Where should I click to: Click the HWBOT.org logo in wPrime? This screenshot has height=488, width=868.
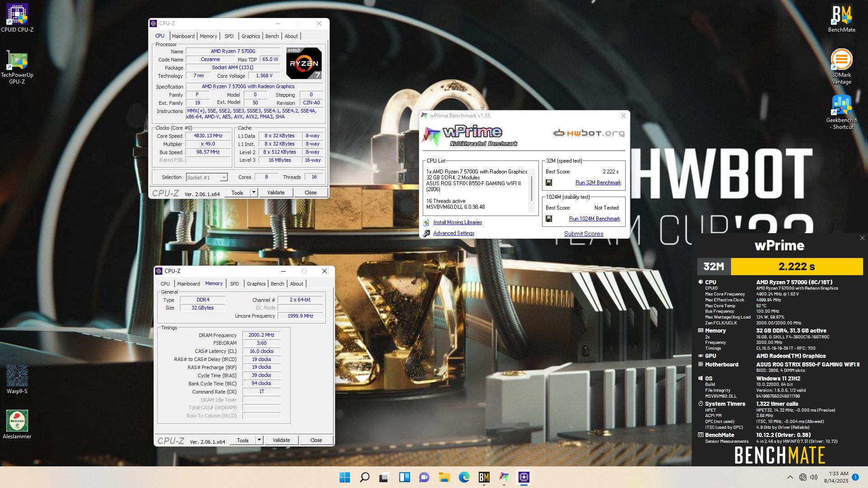[x=589, y=133]
